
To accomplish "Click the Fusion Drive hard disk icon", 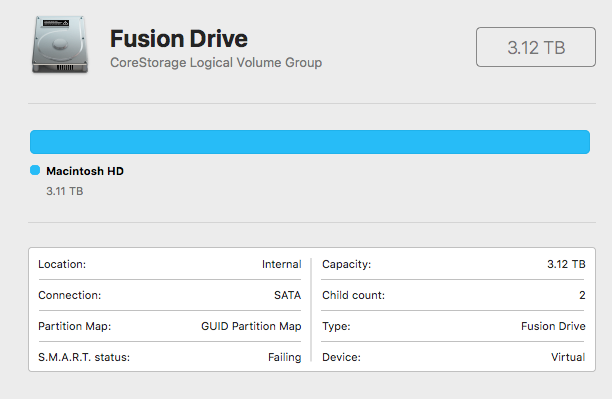I will point(60,45).
